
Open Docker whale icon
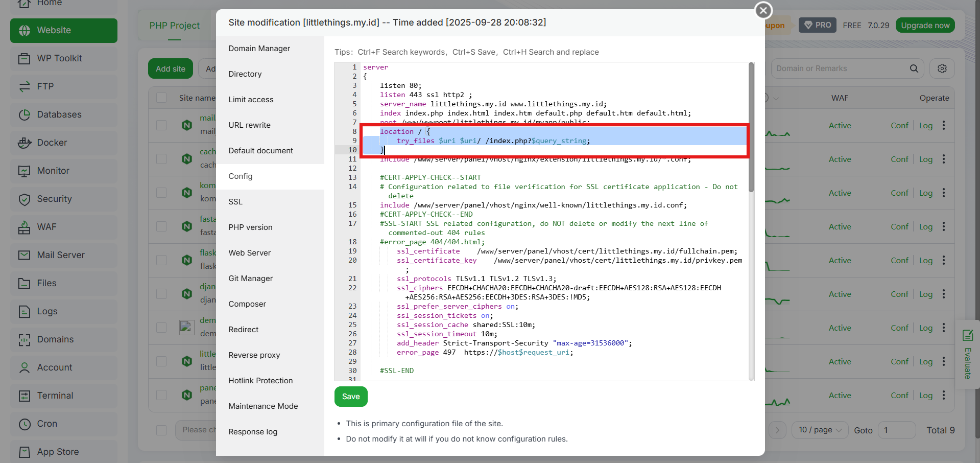point(25,143)
